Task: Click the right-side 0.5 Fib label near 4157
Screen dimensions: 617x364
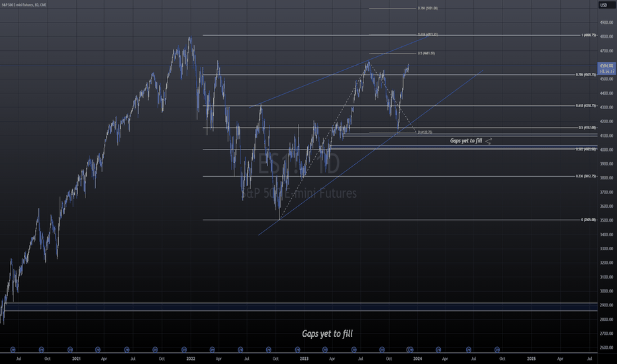Action: coord(587,128)
